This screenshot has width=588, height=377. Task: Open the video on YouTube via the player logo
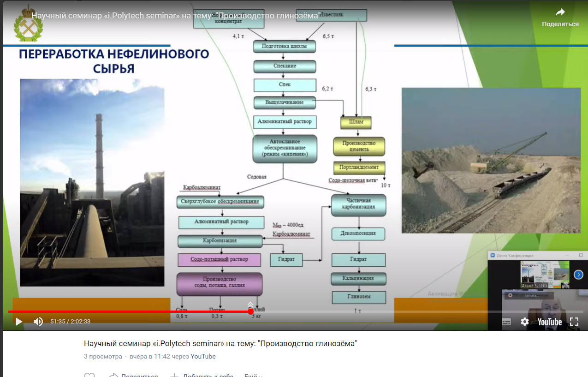[x=550, y=322]
